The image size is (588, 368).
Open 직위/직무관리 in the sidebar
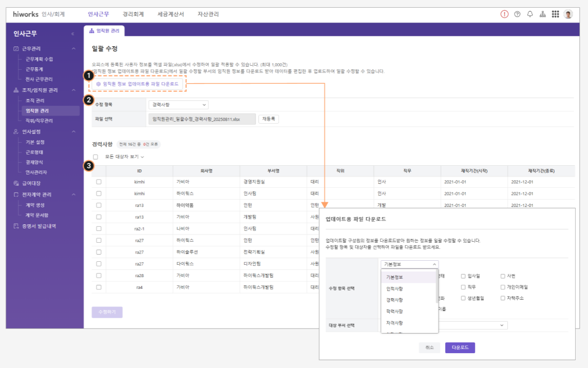(x=40, y=121)
